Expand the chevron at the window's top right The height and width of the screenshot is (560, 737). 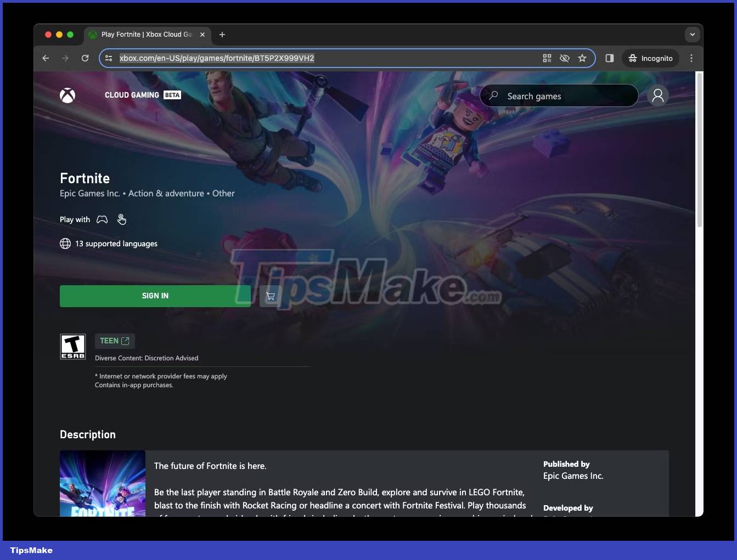[693, 34]
